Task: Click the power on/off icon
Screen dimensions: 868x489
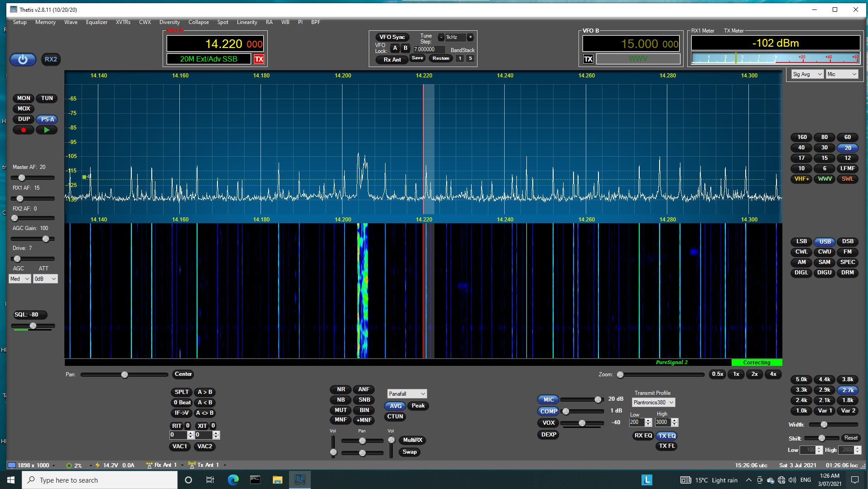Action: tap(23, 59)
